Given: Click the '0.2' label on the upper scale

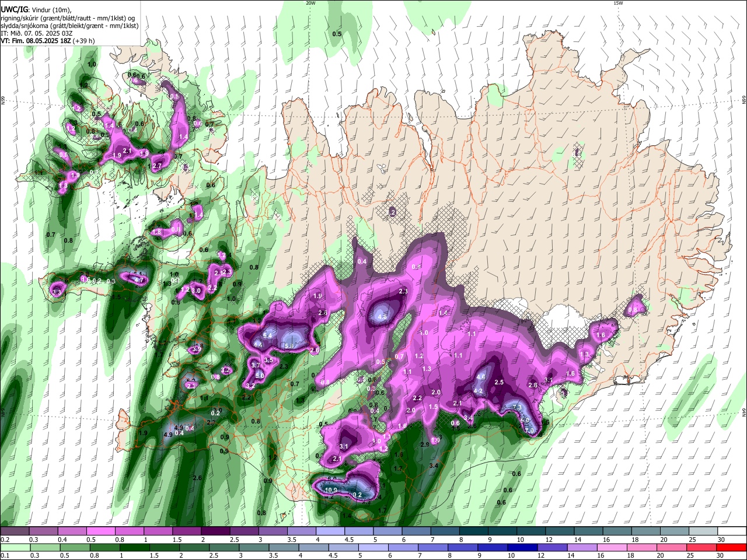Looking at the screenshot, I should click(5, 540).
